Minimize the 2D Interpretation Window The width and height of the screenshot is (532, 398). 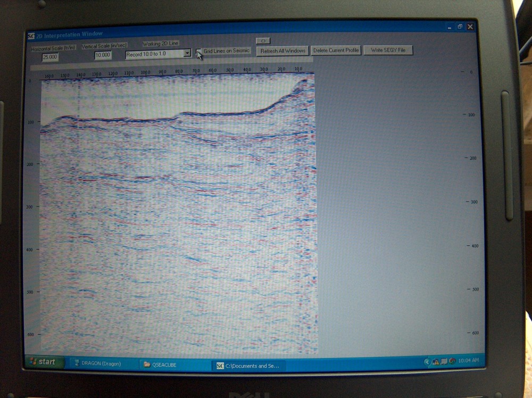click(x=450, y=28)
